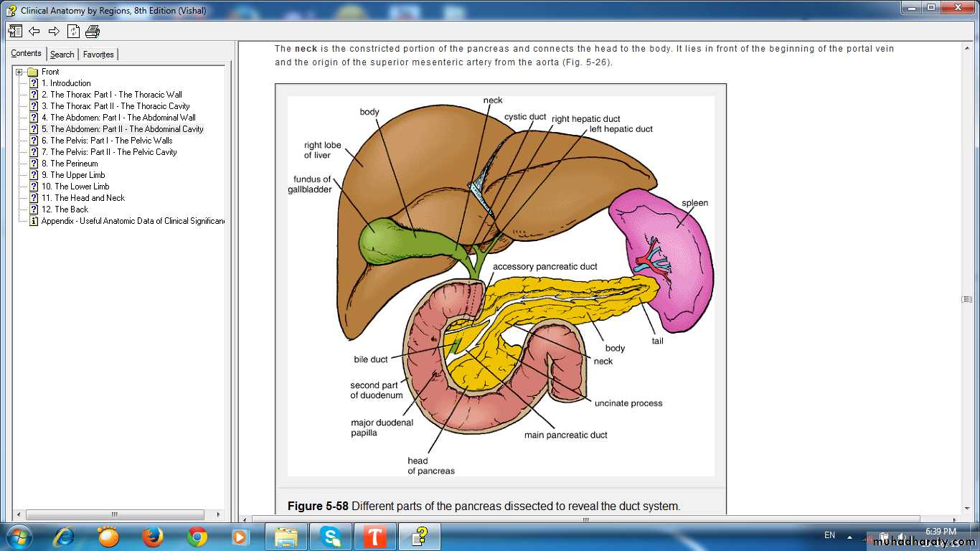Image resolution: width=980 pixels, height=551 pixels.
Task: Open the 11. The Head and Neck topic
Action: tap(83, 198)
